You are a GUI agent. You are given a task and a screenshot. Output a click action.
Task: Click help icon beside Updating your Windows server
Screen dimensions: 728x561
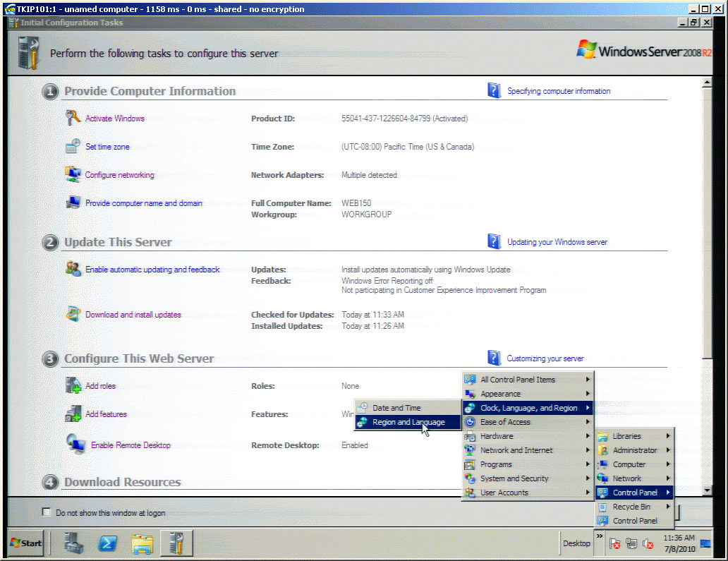click(494, 241)
